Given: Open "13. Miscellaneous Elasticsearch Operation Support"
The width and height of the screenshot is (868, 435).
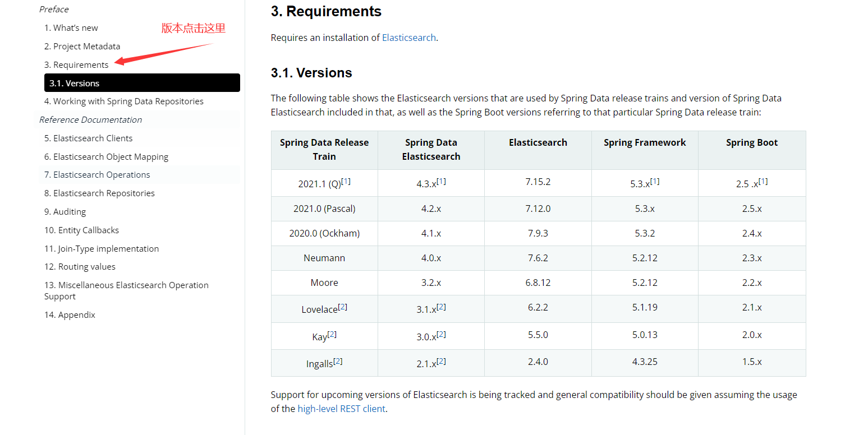Looking at the screenshot, I should 126,291.
